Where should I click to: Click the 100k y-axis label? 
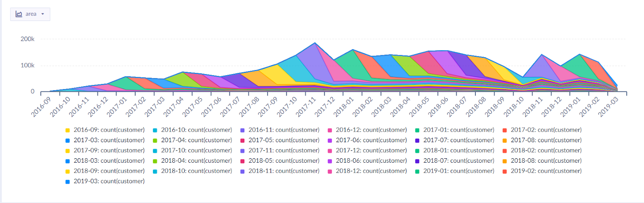tap(27, 65)
